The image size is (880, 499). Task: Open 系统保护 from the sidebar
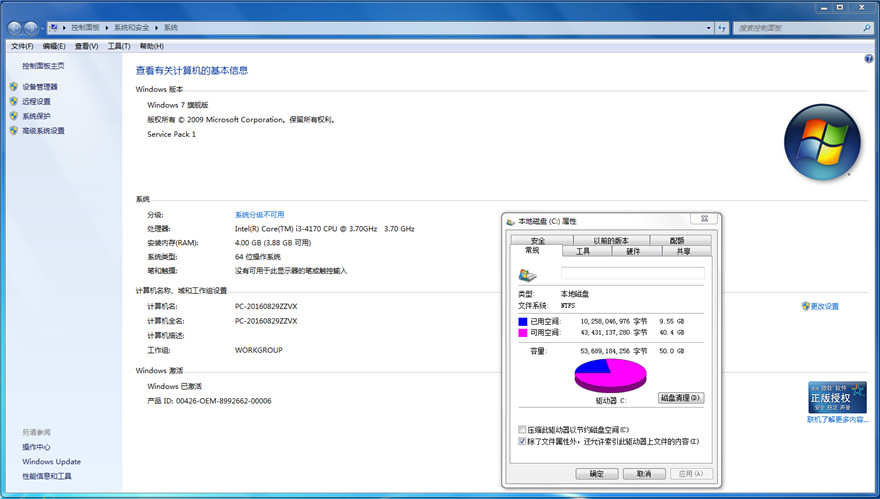[36, 116]
